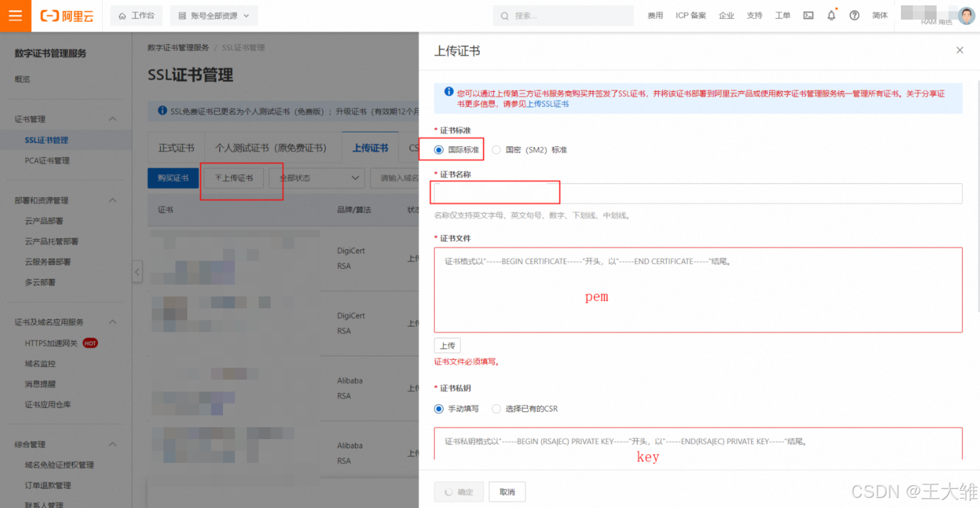Open 证书应用仓库 in the sidebar
The image size is (980, 508).
click(x=48, y=405)
